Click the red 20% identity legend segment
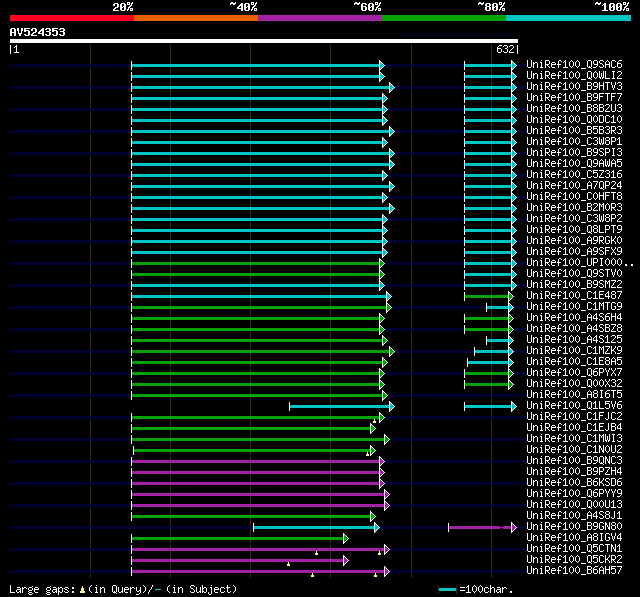The width and height of the screenshot is (640, 597). [70, 18]
